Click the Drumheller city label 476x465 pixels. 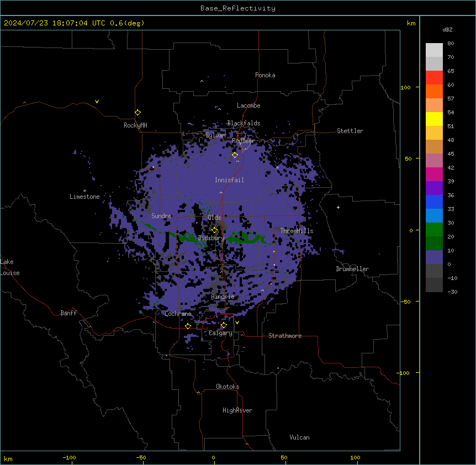(352, 269)
